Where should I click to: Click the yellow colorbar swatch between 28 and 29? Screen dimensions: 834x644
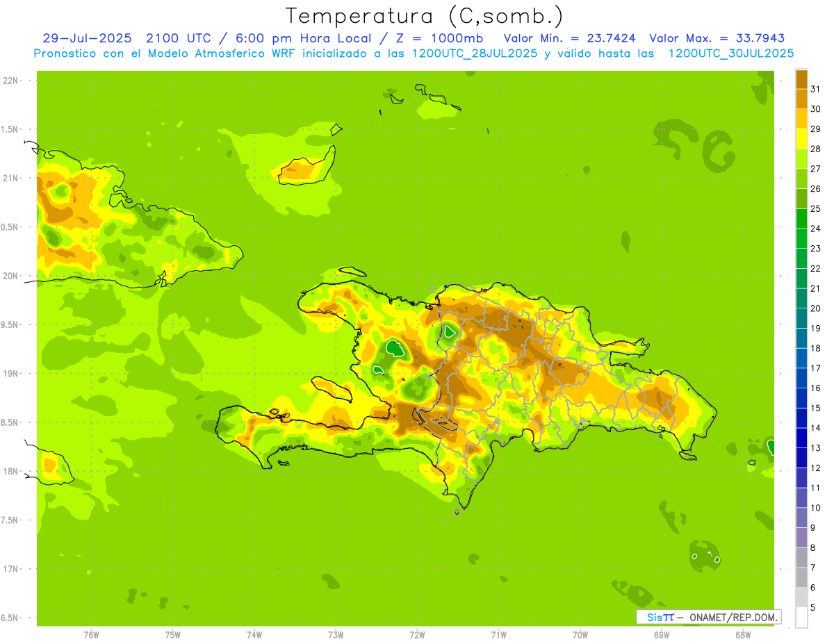[x=801, y=139]
